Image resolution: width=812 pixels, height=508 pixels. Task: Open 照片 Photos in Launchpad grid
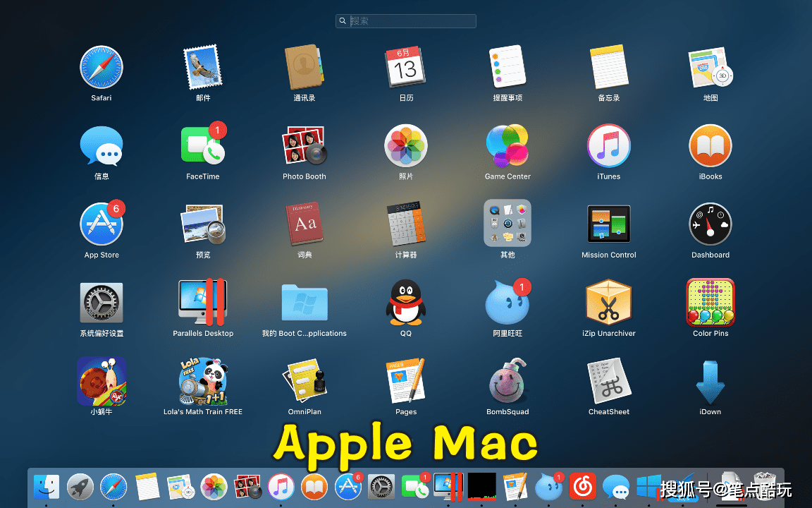pyautogui.click(x=406, y=145)
